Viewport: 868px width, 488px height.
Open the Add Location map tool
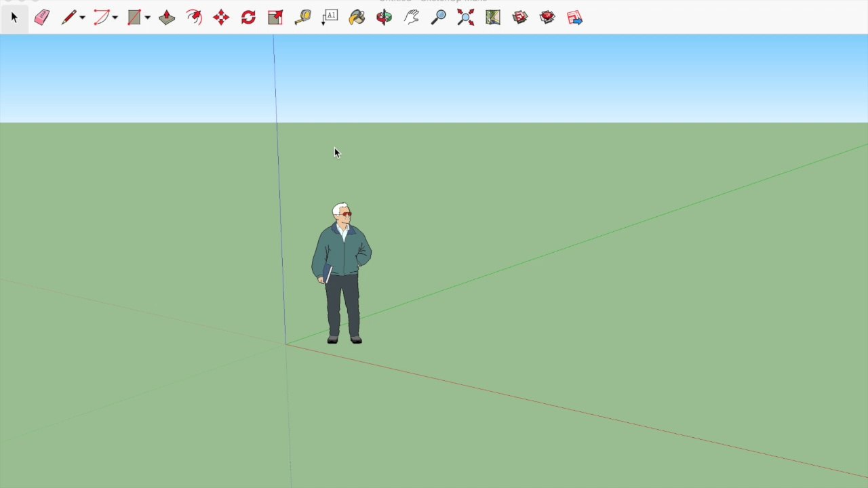(x=492, y=18)
